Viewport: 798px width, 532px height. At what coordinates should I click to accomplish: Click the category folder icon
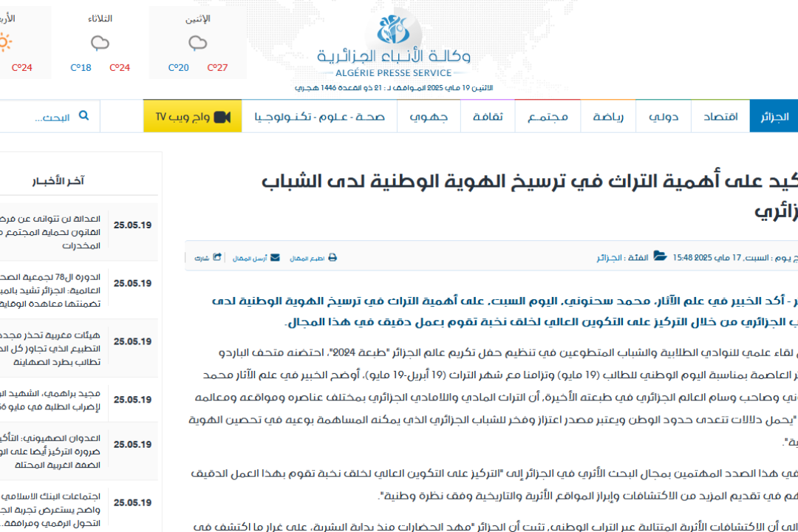(660, 257)
